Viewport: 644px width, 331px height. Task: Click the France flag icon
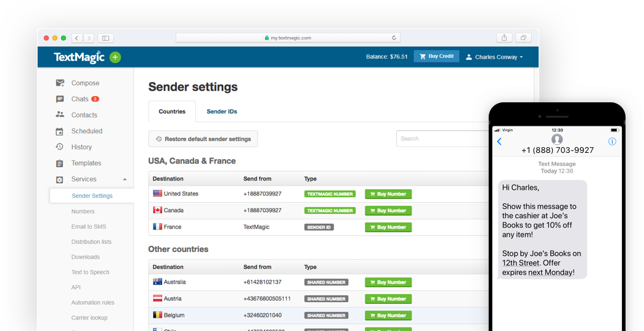tap(157, 226)
